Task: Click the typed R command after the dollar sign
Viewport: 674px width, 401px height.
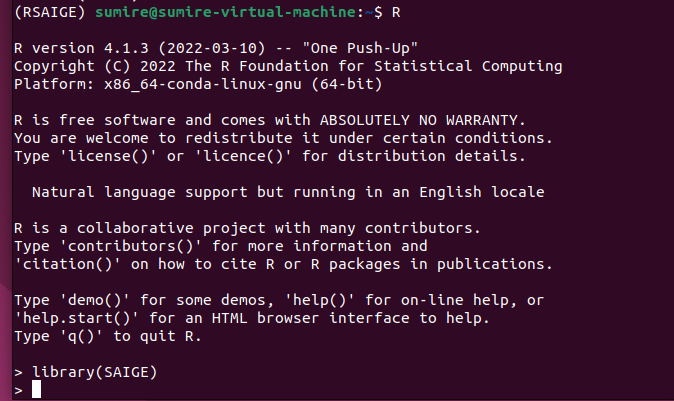Action: coord(367,11)
